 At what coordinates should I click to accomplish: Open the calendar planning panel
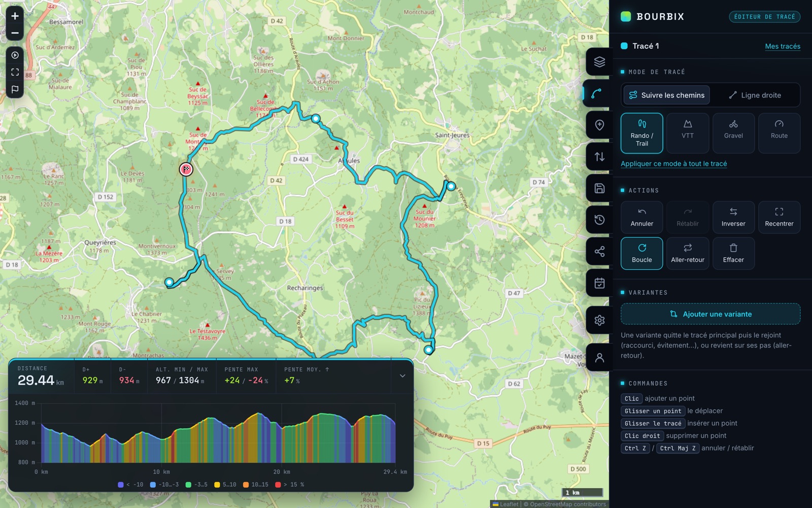599,283
